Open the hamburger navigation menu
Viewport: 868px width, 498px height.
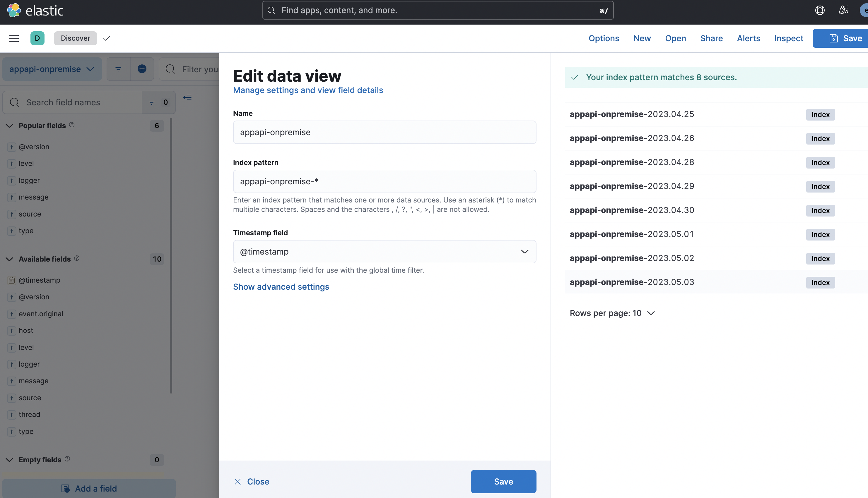(x=14, y=38)
